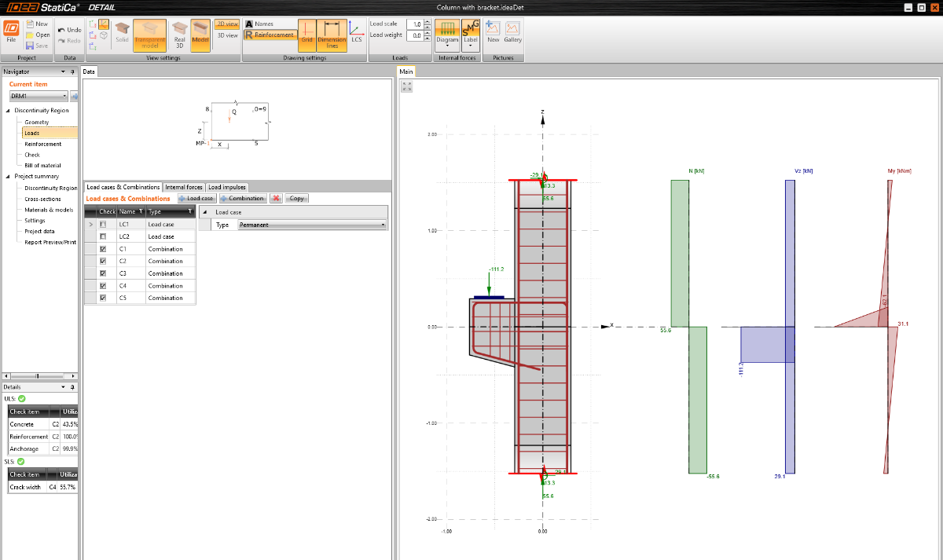Open the Load impulses tab

(x=226, y=187)
